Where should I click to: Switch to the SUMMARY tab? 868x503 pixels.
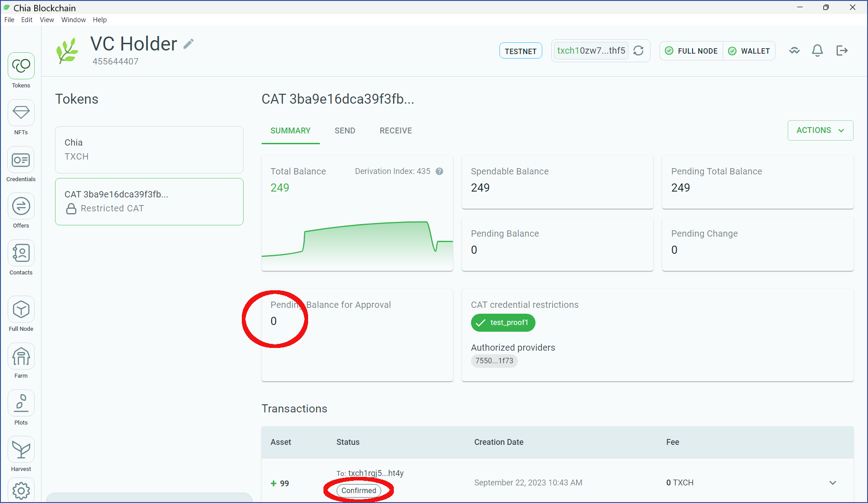[291, 131]
